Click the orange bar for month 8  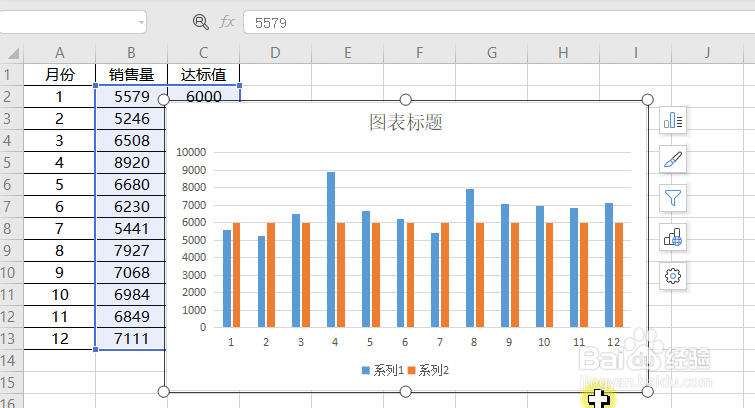480,275
